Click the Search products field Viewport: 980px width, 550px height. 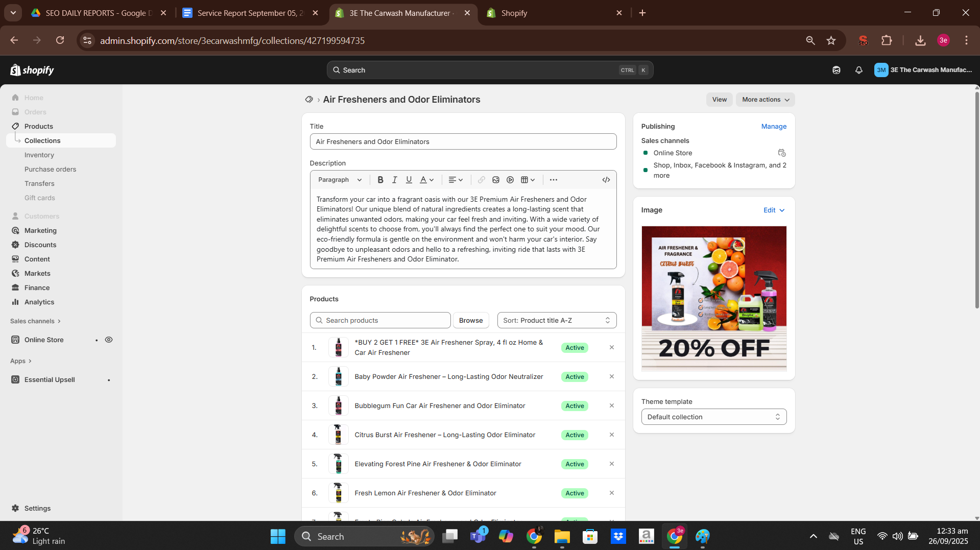click(x=380, y=320)
